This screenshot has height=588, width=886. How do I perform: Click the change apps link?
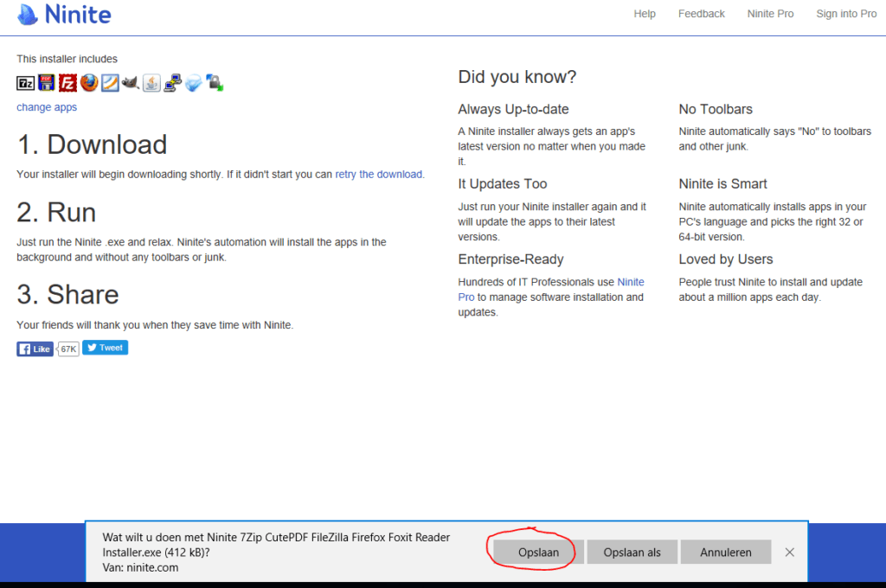point(47,107)
